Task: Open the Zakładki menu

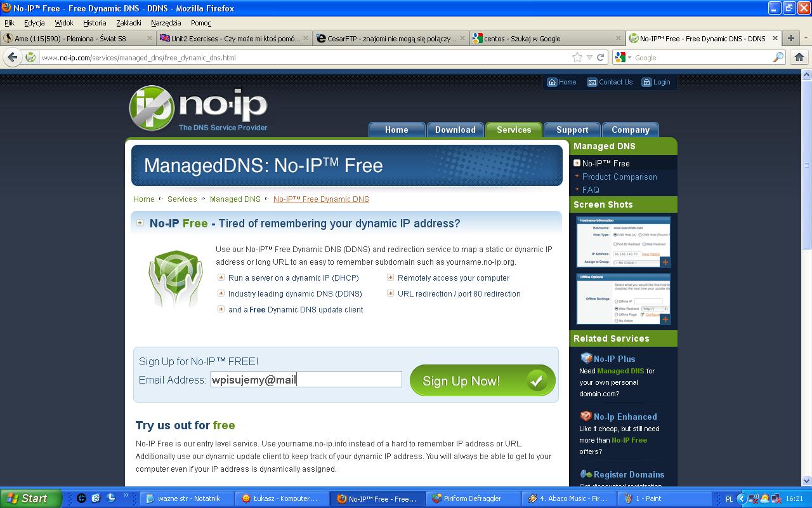Action: pyautogui.click(x=129, y=23)
